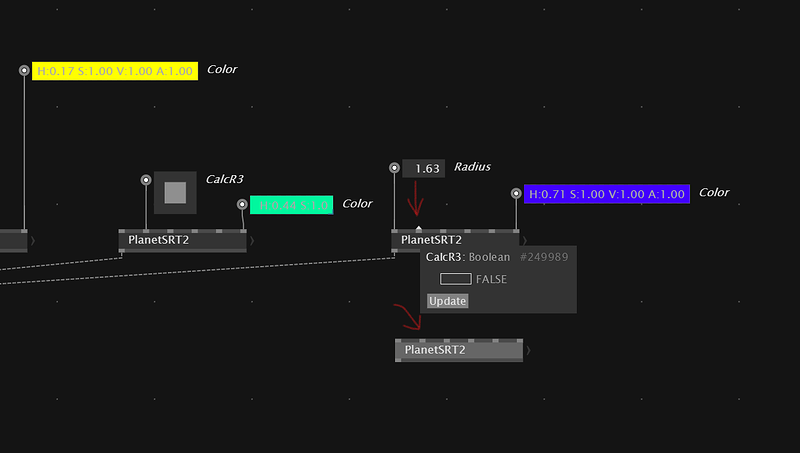
Task: Click the pin circle beside the yellow Color box
Action: point(24,70)
